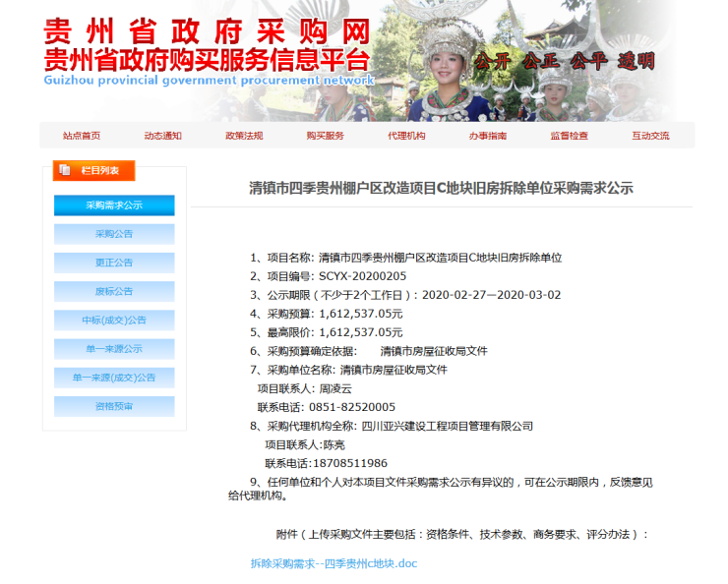Click the 项目名称 line text
Viewport: 728px width, 584px height.
(405, 258)
